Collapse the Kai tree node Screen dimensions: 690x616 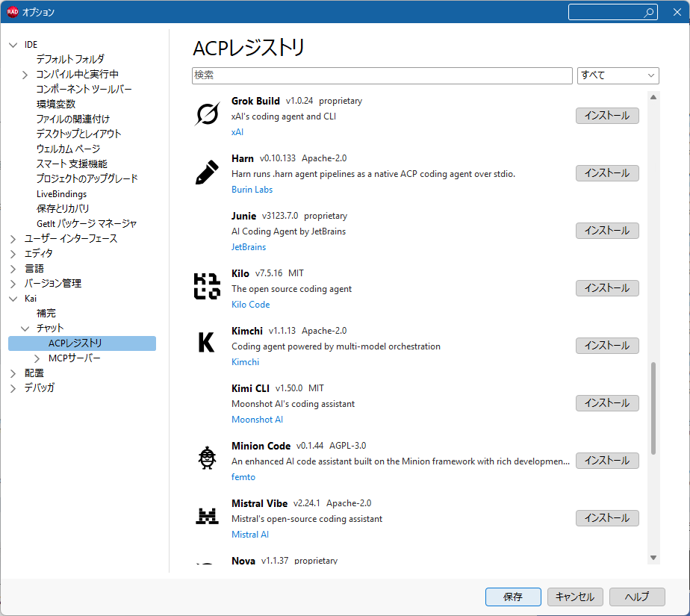tap(13, 299)
